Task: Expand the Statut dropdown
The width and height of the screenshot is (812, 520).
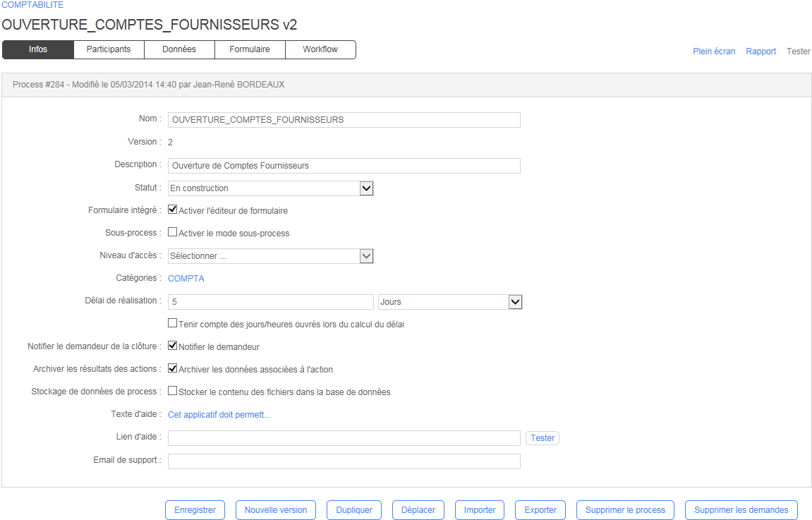Action: point(366,188)
